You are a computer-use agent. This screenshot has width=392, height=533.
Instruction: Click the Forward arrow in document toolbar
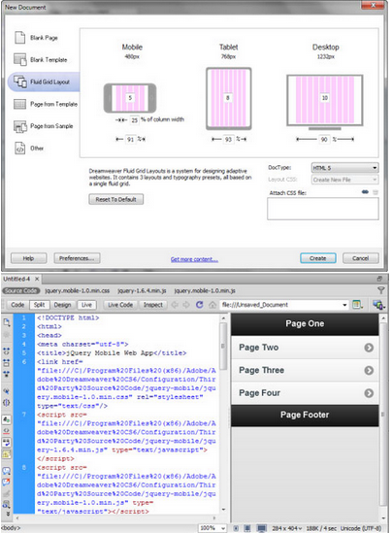[186, 305]
